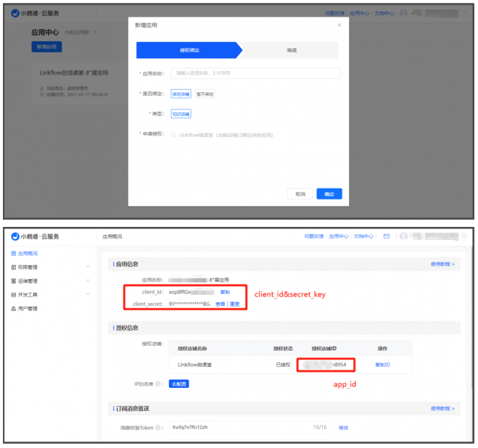Image resolution: width=478 pixels, height=448 pixels.
Task: Select the 暂不绑定 binding option
Action: 205,94
